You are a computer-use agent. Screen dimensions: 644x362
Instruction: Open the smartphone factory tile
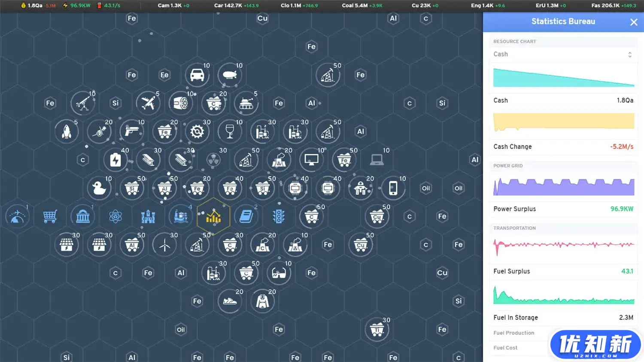pos(393,188)
